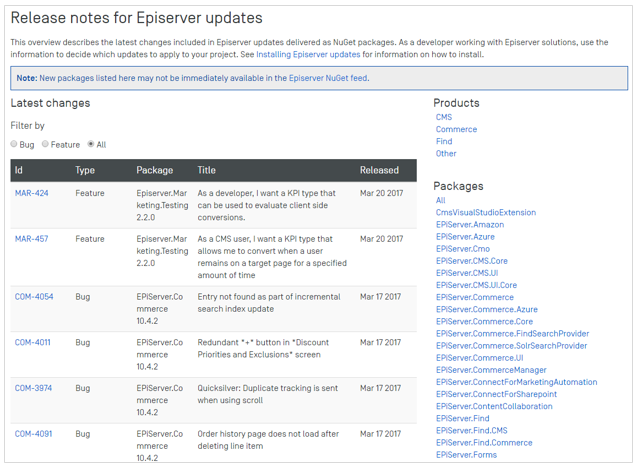Screen dimensions: 636x467
Task: Open the COM-4054 bug entry
Action: pos(35,297)
